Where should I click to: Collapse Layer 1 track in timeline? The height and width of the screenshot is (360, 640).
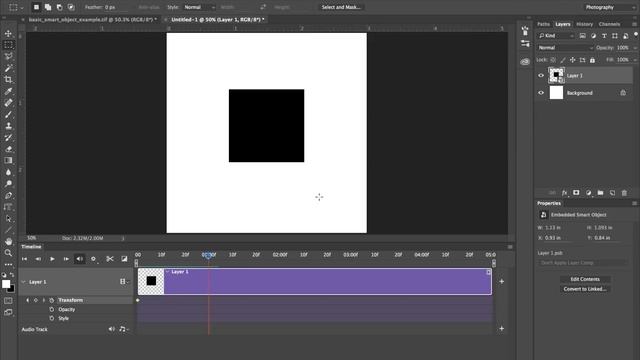[x=23, y=282]
